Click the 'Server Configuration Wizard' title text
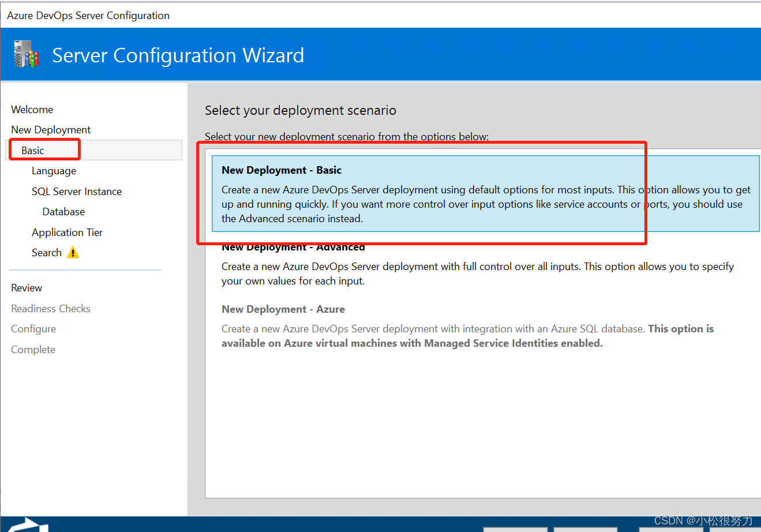Viewport: 761px width, 532px height. [x=178, y=55]
